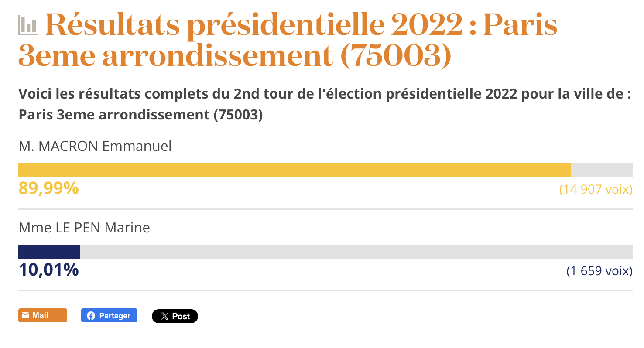Click the Mme LE PEN Marine name

tap(84, 228)
